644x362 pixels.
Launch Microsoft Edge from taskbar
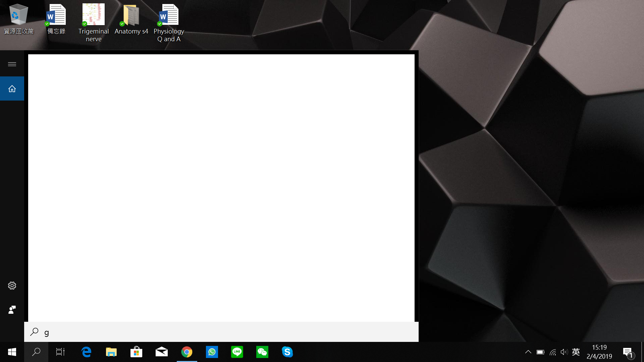[x=86, y=352]
